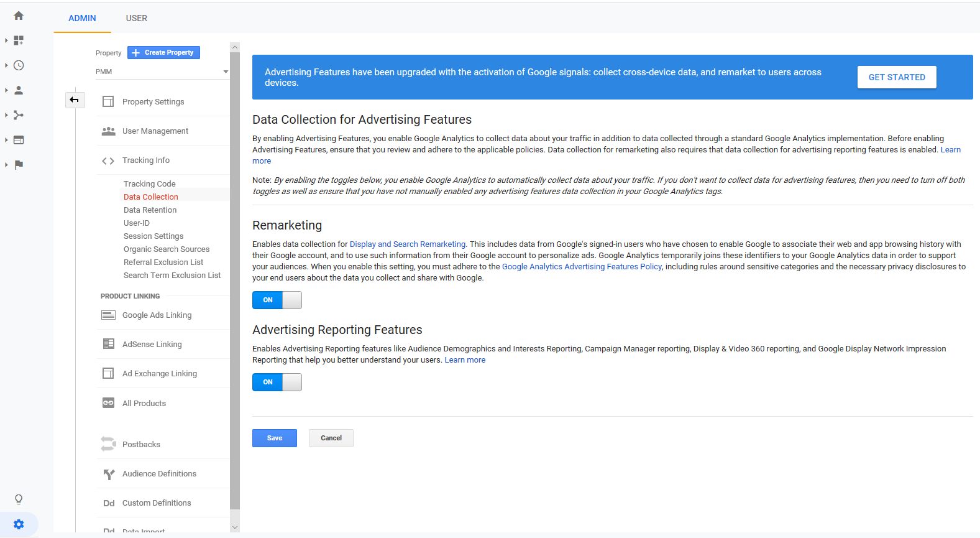Image resolution: width=980 pixels, height=538 pixels.
Task: Open the Realtime clock icon
Action: coord(19,65)
